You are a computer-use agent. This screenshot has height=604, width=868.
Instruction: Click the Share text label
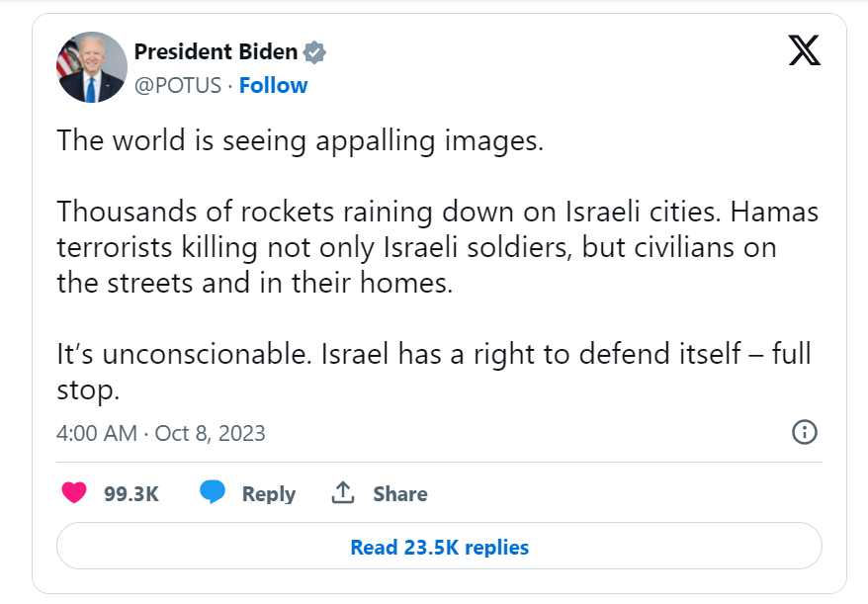(400, 493)
